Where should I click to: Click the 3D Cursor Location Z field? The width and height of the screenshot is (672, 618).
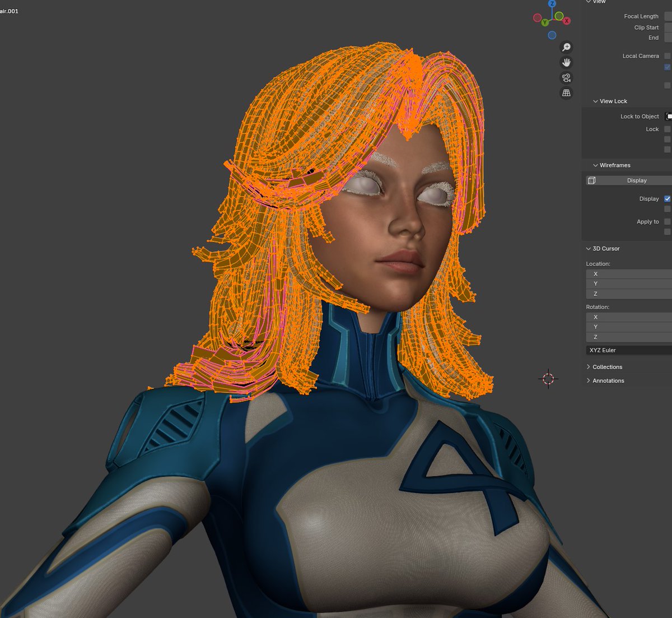click(629, 294)
